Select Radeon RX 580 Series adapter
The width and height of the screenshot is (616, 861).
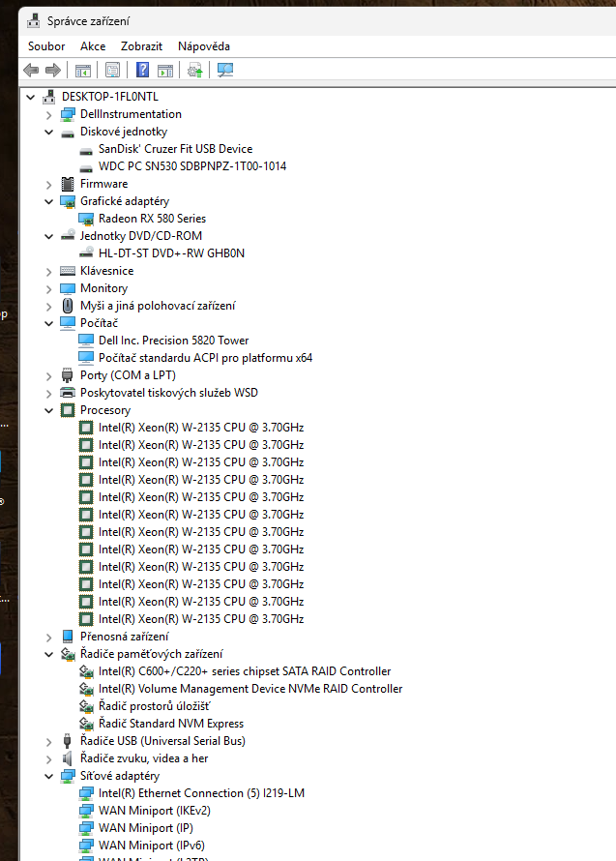tap(152, 219)
